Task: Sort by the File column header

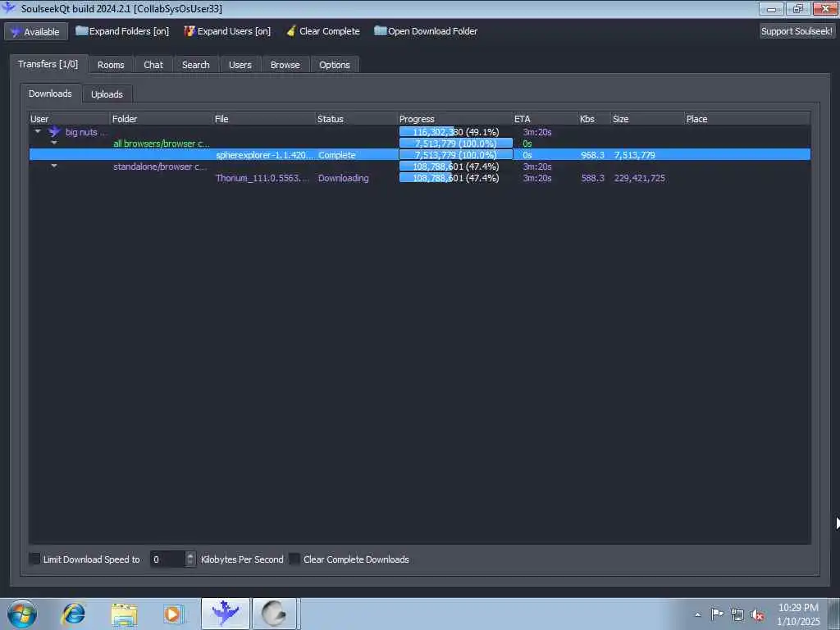Action: [x=263, y=119]
